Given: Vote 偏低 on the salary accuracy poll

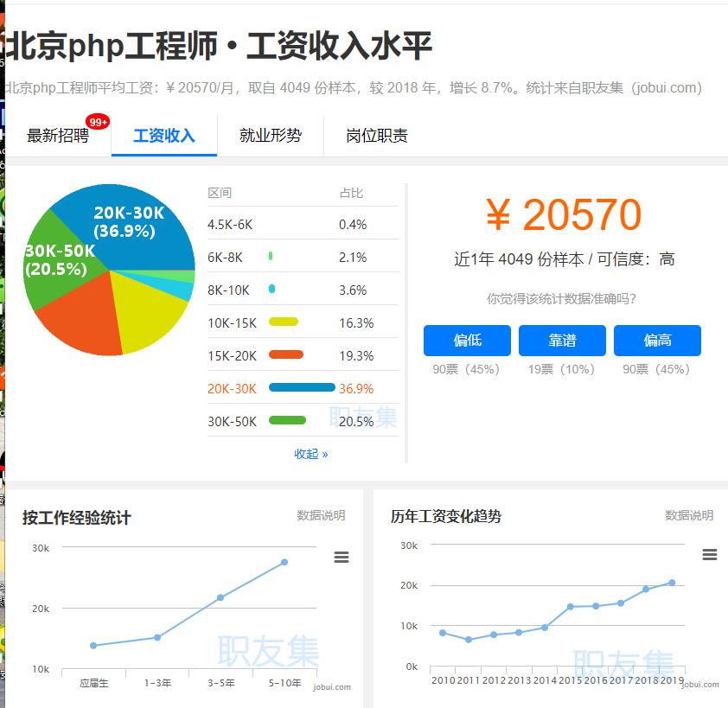Looking at the screenshot, I should tap(467, 341).
